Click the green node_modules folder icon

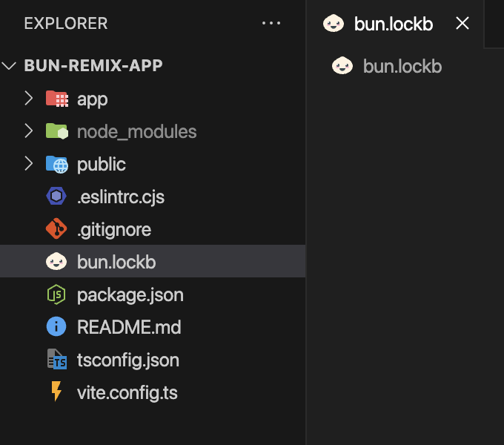click(57, 131)
